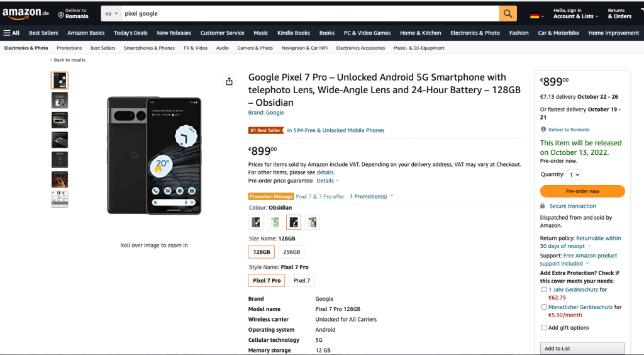Click the orange search magnifier button
Viewport: 644px width, 355px height.
pyautogui.click(x=508, y=13)
